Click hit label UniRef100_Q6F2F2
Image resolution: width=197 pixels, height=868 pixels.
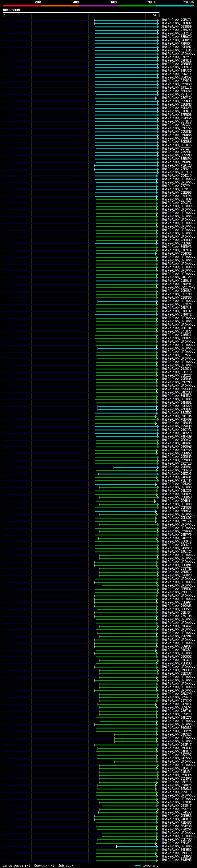pyautogui.click(x=176, y=33)
